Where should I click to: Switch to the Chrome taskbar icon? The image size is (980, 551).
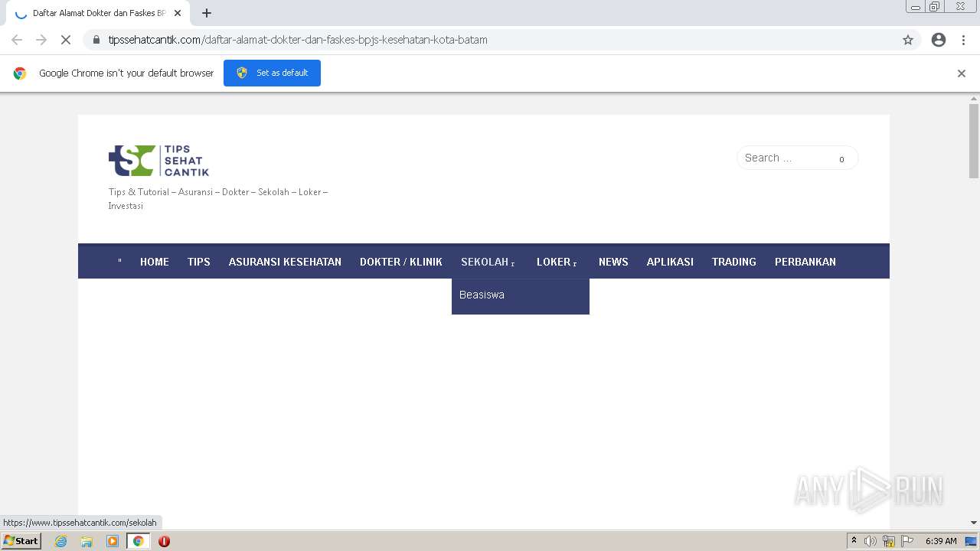point(139,541)
